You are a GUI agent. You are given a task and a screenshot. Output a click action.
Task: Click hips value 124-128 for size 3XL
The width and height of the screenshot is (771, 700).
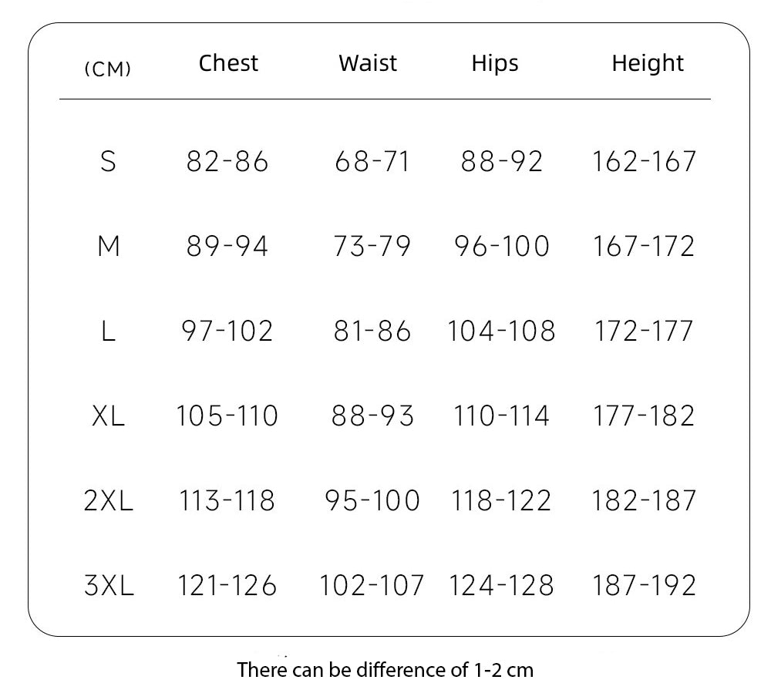(501, 585)
